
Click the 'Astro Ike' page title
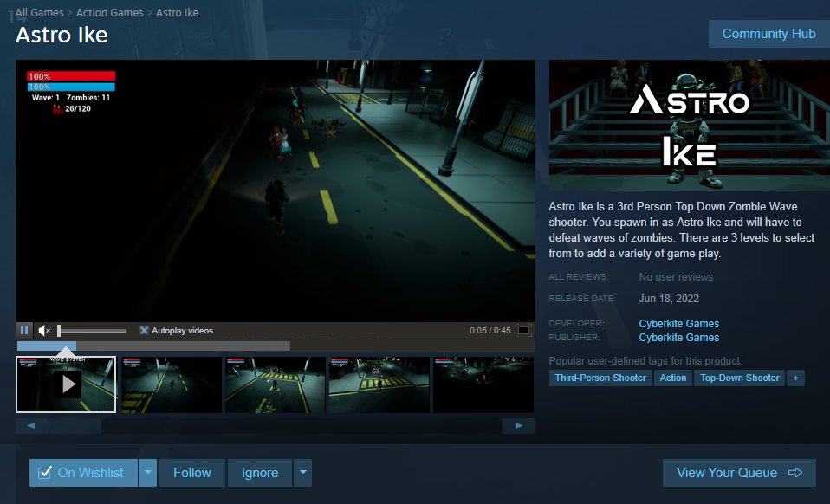pos(62,35)
